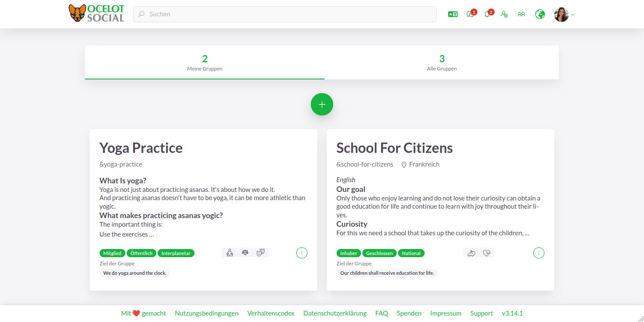Image resolution: width=644 pixels, height=322 pixels.
Task: Open the School For Citizens three-dot menu
Action: pyautogui.click(x=539, y=253)
